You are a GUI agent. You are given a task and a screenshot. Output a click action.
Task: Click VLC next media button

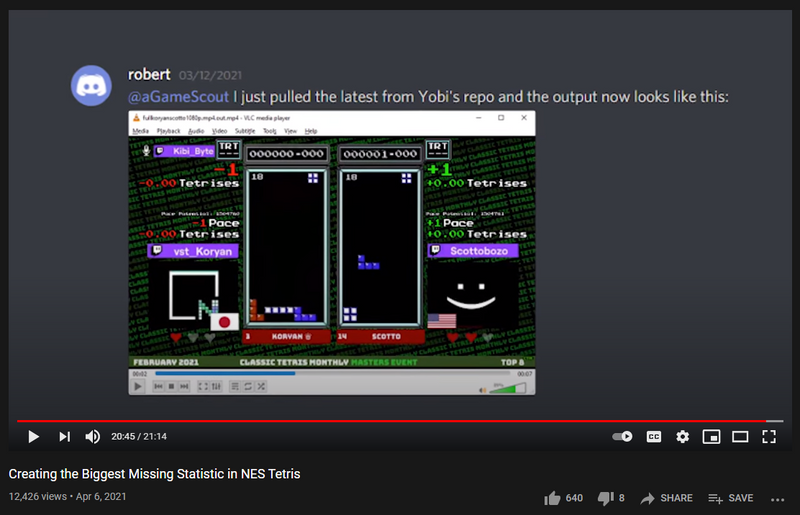[184, 386]
